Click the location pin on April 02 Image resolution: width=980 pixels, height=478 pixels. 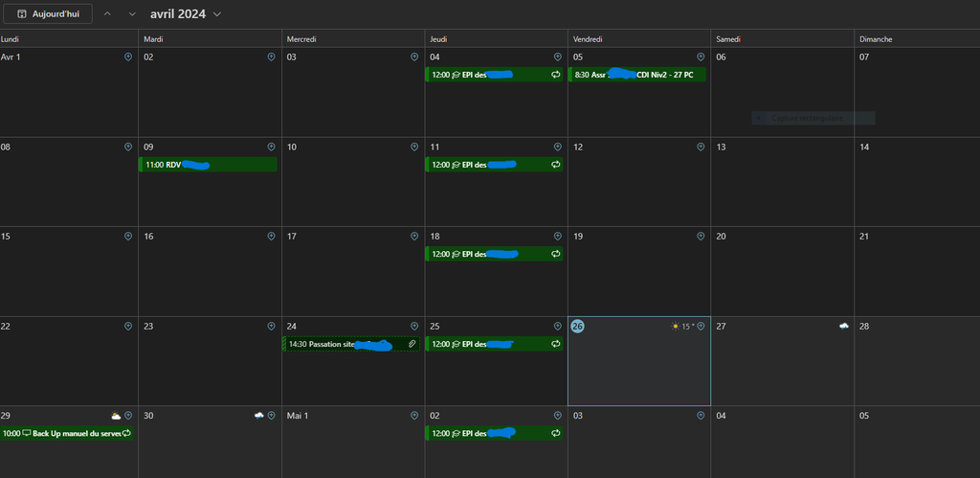(271, 57)
